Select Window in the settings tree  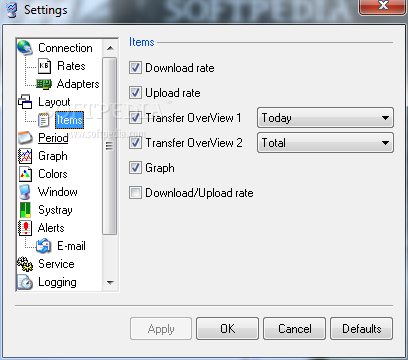[58, 192]
